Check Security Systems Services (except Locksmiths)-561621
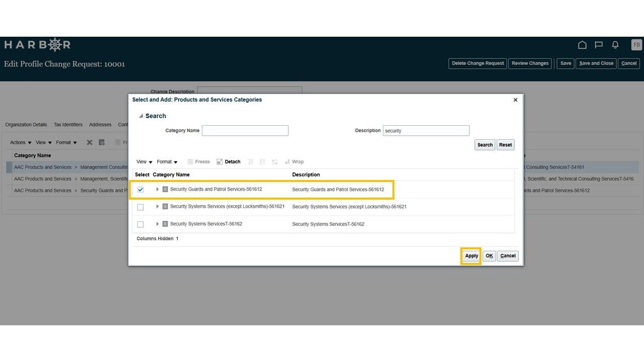This screenshot has height=362, width=644. 140,207
